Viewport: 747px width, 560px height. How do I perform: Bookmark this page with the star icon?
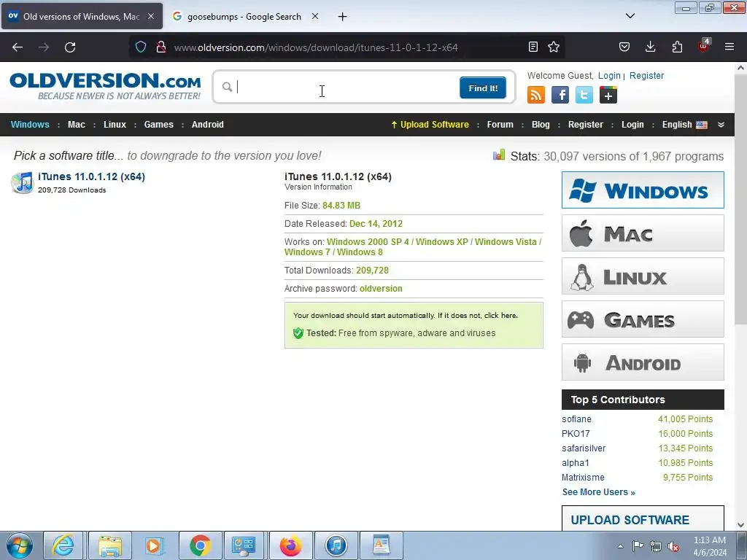point(554,47)
